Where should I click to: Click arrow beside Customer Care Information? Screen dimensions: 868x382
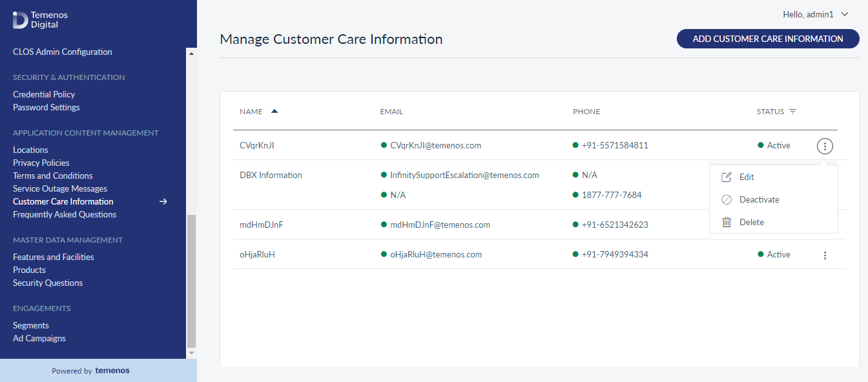[163, 201]
